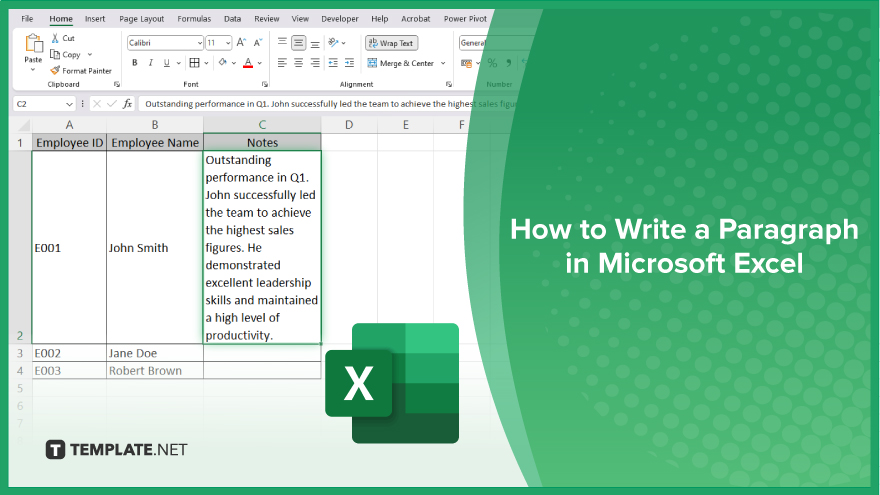
Task: Expand Borders options arrow
Action: [x=207, y=63]
